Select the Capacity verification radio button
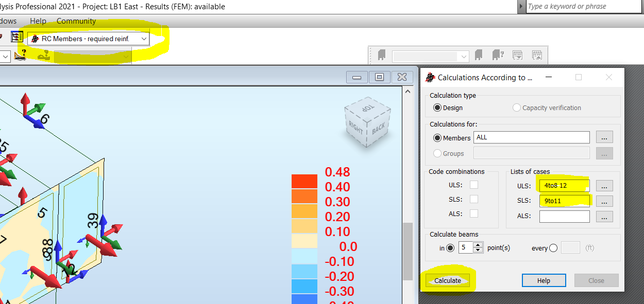 click(516, 108)
